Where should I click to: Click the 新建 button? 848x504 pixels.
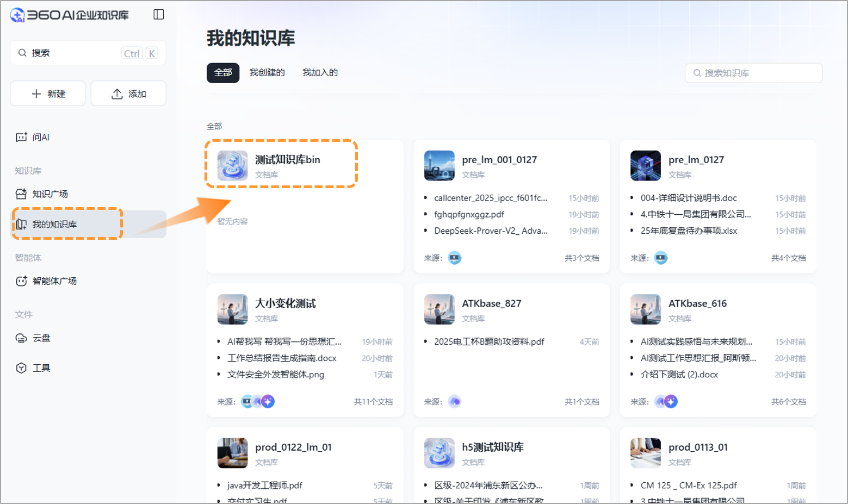[x=47, y=93]
